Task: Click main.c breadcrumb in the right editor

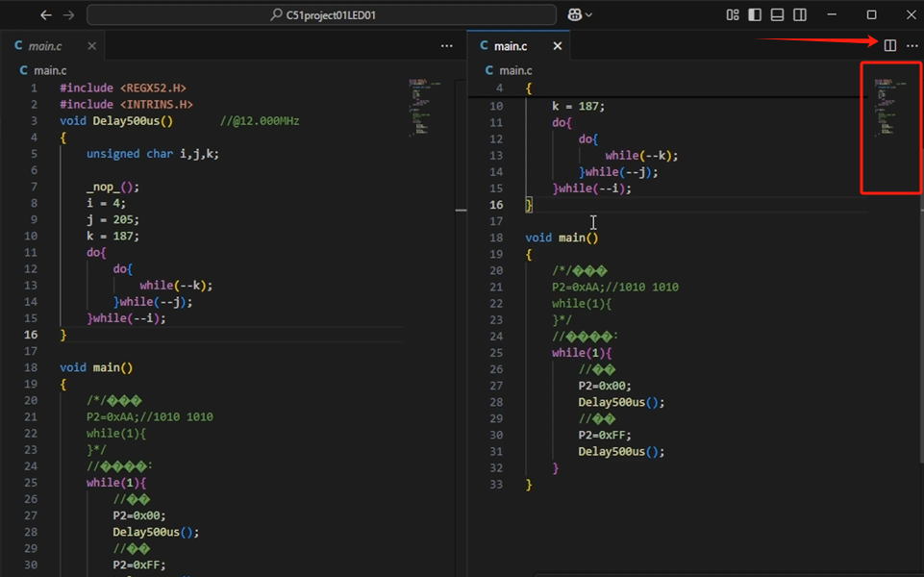Action: [x=513, y=70]
